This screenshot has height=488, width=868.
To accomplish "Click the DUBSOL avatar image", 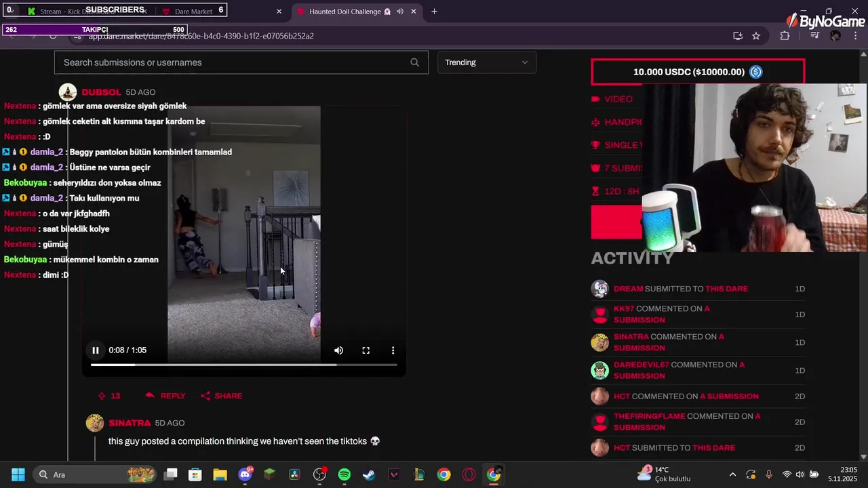I will [68, 92].
